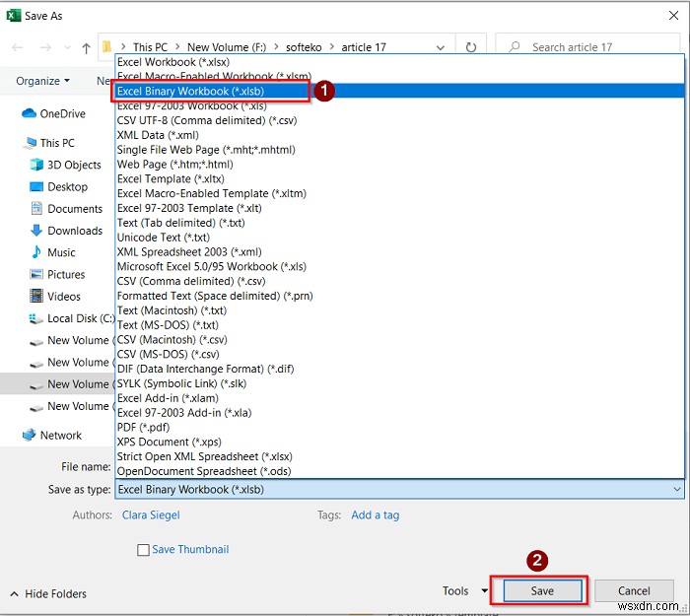Select OpenDocument Spreadsheet (*.ods)
The height and width of the screenshot is (616, 690).
[x=399, y=471]
